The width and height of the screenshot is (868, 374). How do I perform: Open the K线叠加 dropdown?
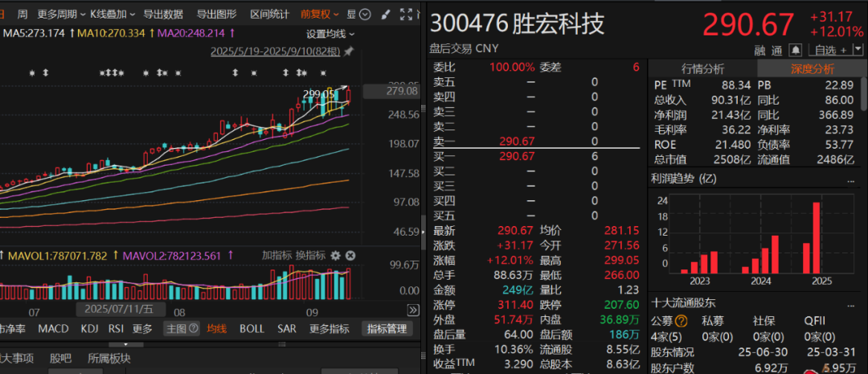tap(111, 14)
